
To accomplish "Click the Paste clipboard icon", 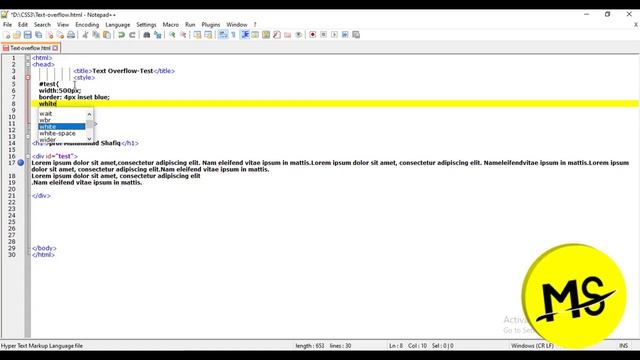I will pos(107,35).
